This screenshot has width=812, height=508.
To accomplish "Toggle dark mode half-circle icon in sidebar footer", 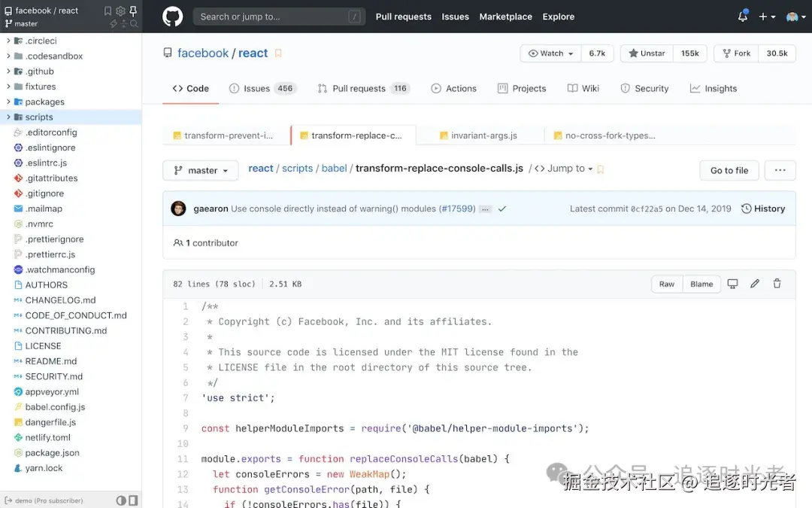I will pyautogui.click(x=120, y=500).
